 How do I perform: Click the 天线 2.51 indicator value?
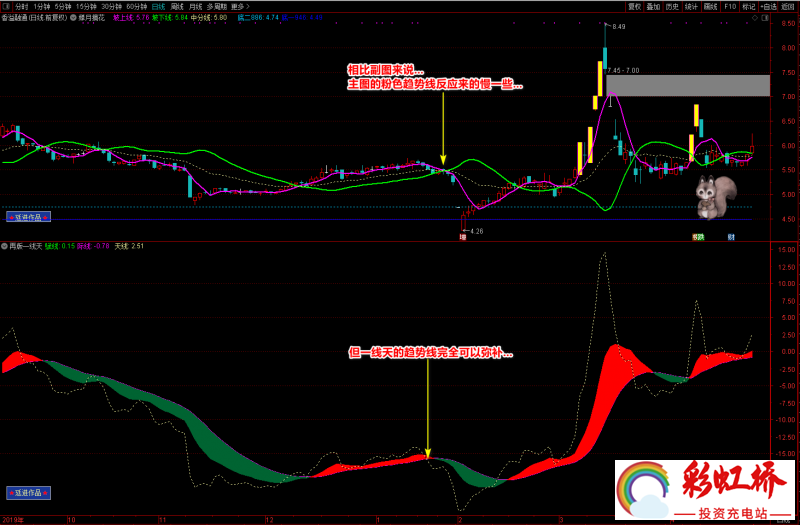point(129,246)
